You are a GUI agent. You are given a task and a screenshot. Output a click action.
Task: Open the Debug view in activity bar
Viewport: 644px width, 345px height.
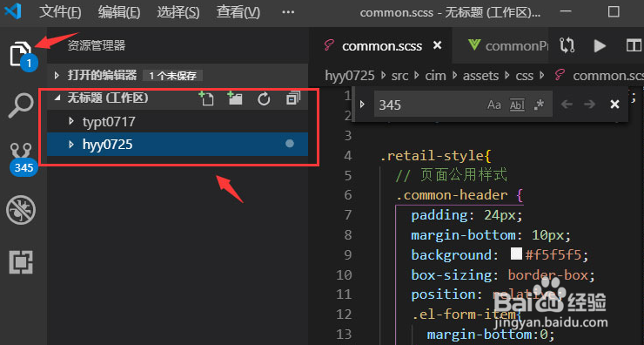(21, 210)
